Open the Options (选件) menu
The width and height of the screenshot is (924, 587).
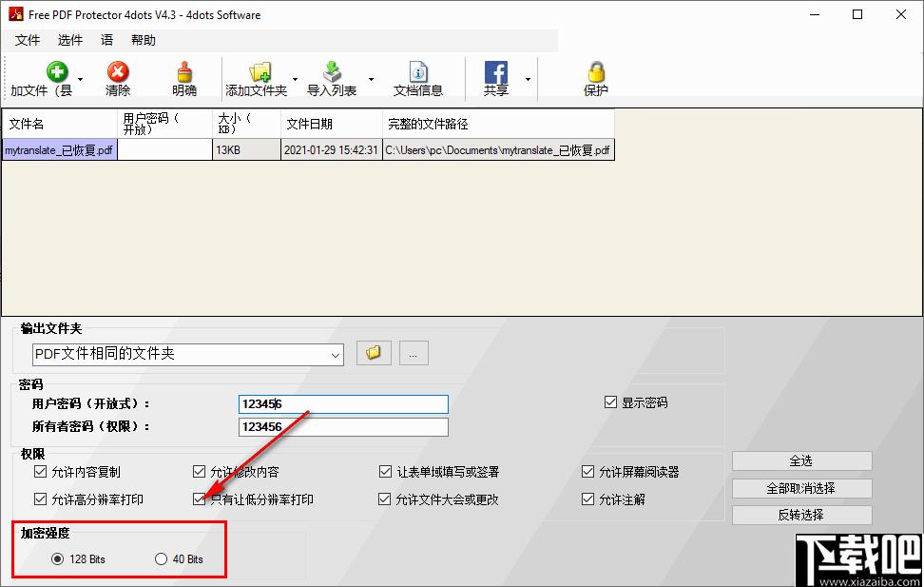pyautogui.click(x=70, y=40)
